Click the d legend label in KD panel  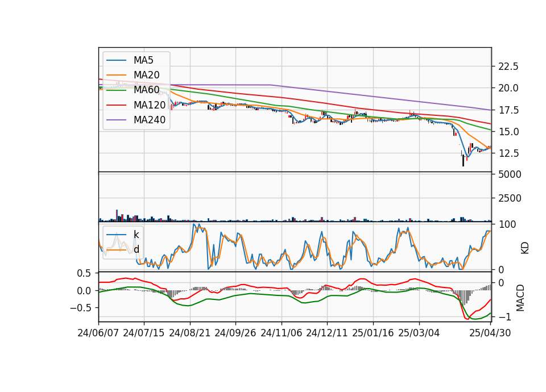point(136,249)
